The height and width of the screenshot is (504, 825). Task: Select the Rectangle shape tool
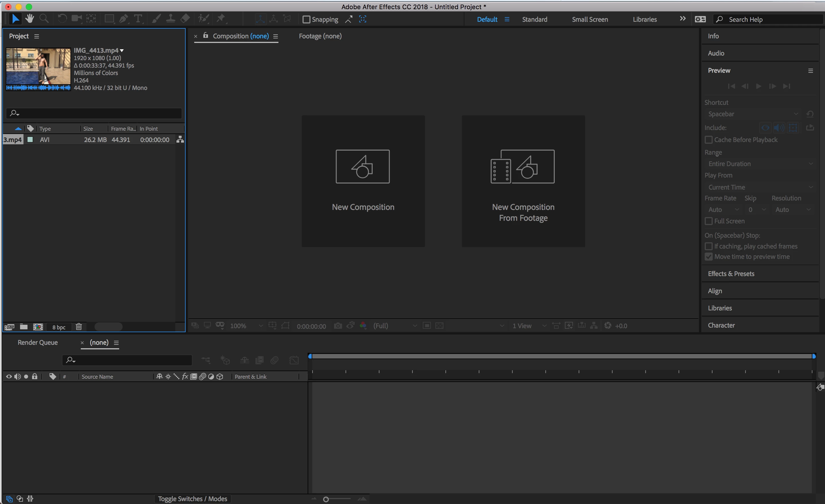click(109, 19)
